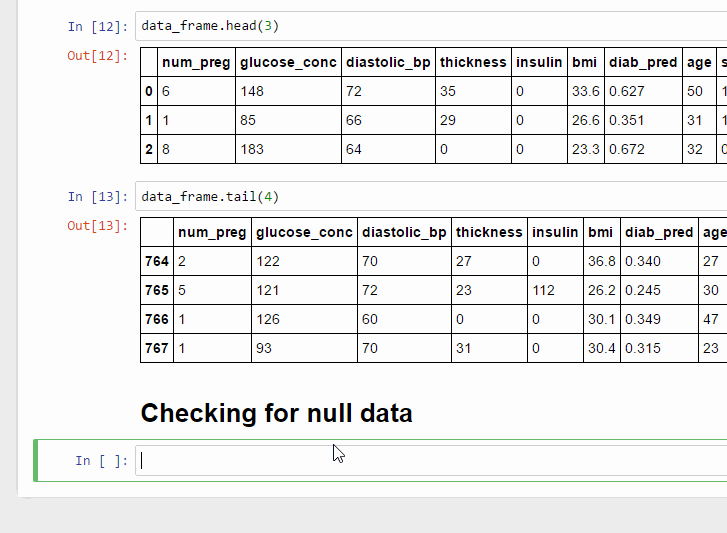Click diastolic_bp header in head table
This screenshot has width=727, height=533.
coord(388,62)
